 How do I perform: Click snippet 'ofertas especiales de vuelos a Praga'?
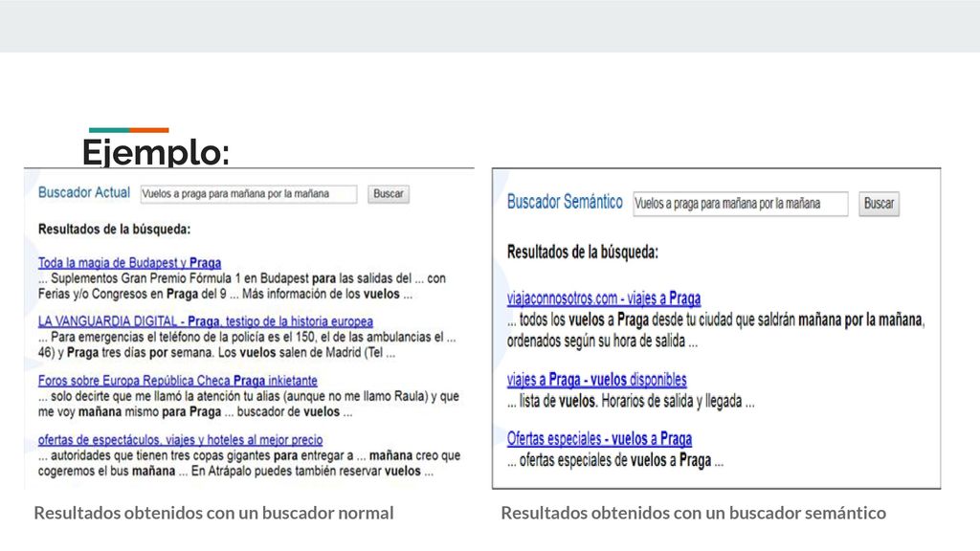615,460
